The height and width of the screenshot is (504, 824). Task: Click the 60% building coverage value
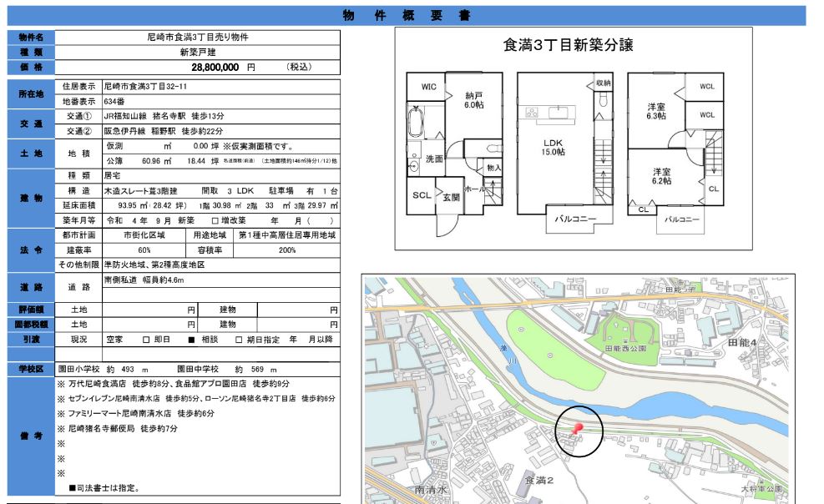point(144,250)
